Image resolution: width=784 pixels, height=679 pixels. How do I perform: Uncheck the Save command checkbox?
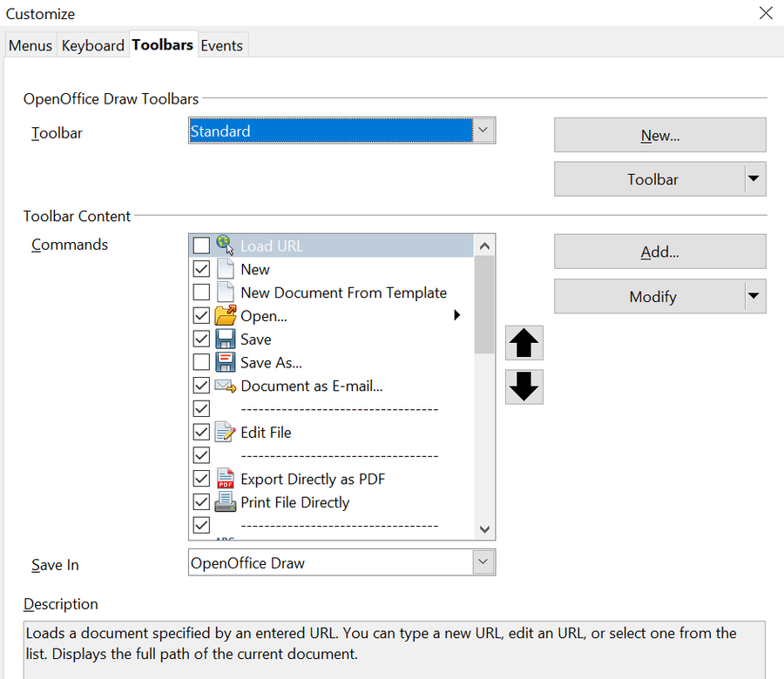tap(201, 339)
